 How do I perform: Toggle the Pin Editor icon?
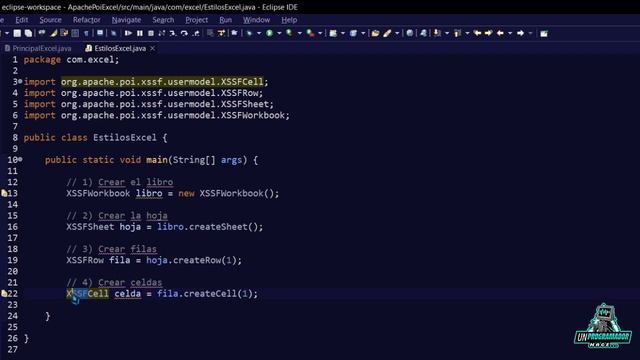click(x=544, y=33)
